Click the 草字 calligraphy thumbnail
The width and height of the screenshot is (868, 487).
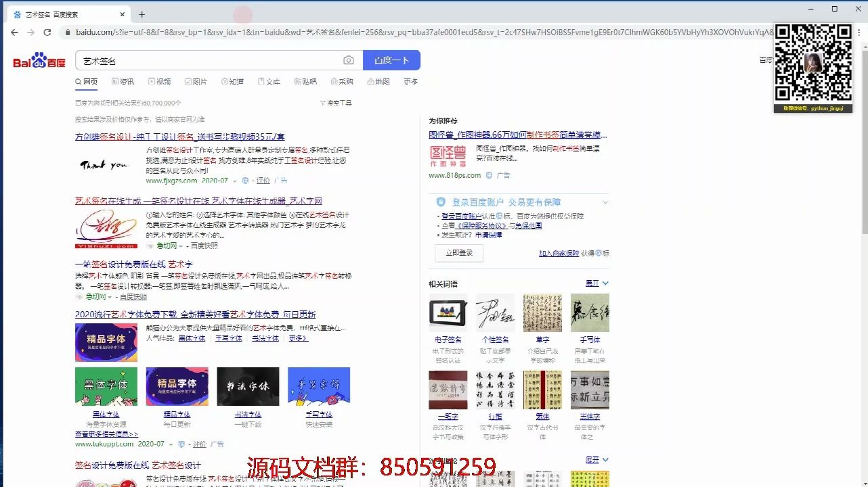tap(542, 313)
